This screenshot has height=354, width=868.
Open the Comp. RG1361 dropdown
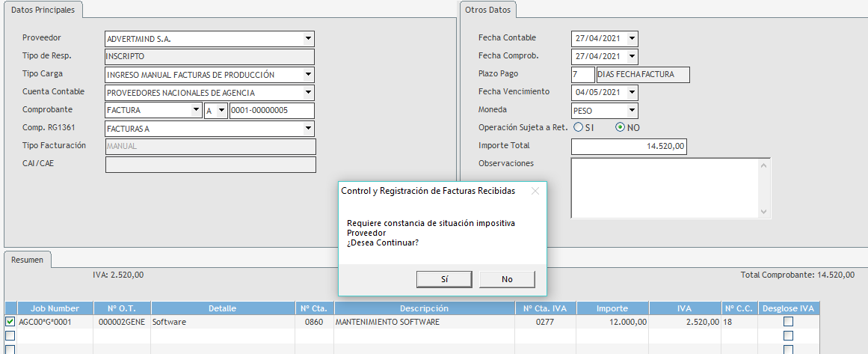(308, 129)
